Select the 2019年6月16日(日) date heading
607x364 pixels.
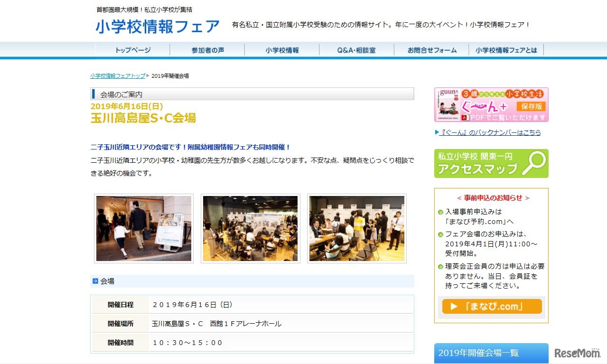coord(127,106)
